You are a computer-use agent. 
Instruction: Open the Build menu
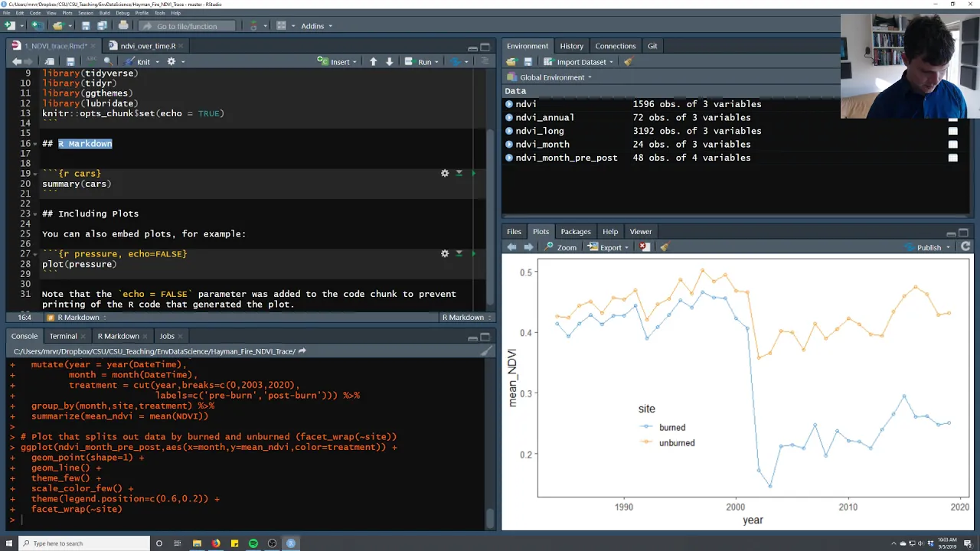tap(104, 13)
